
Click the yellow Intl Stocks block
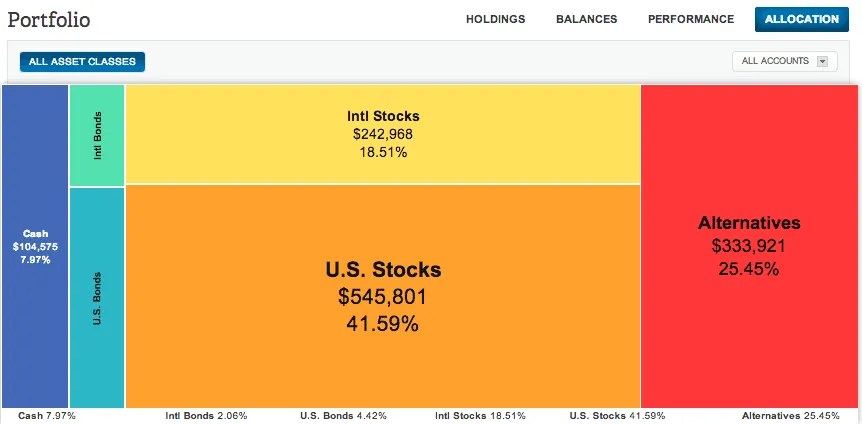(x=383, y=134)
